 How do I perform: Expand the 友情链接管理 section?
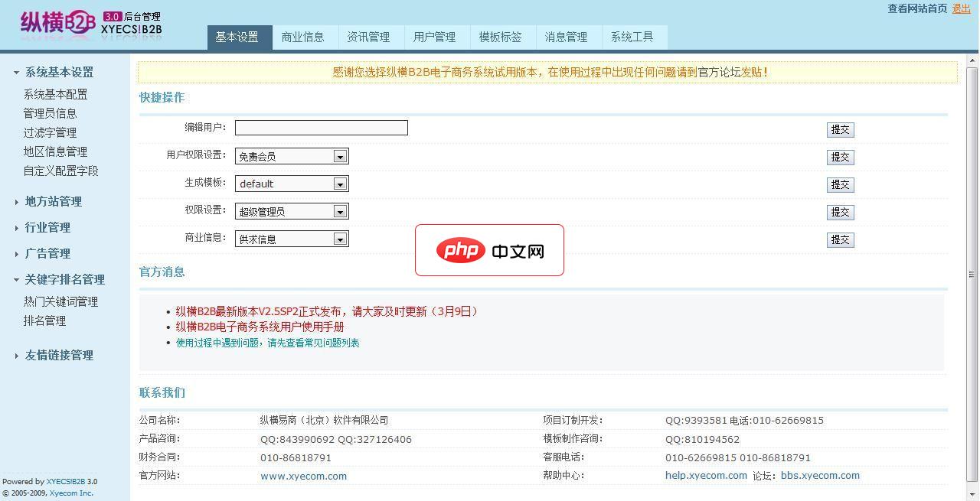pos(54,356)
